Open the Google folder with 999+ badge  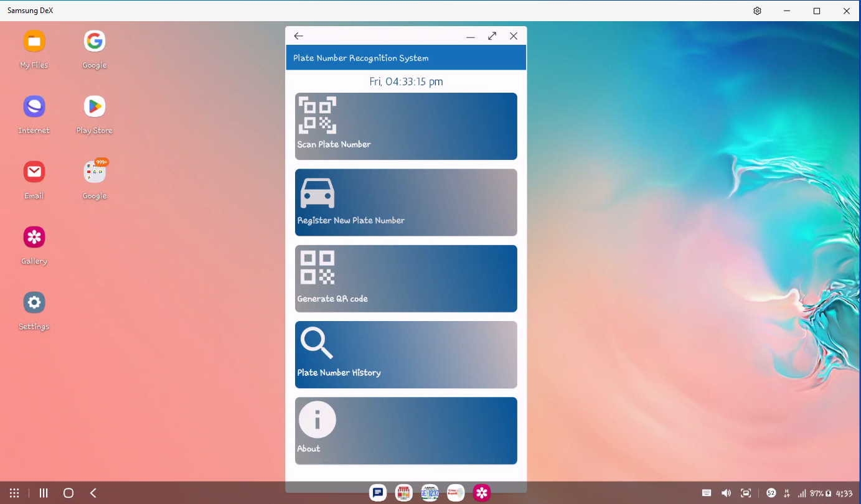[x=95, y=172]
